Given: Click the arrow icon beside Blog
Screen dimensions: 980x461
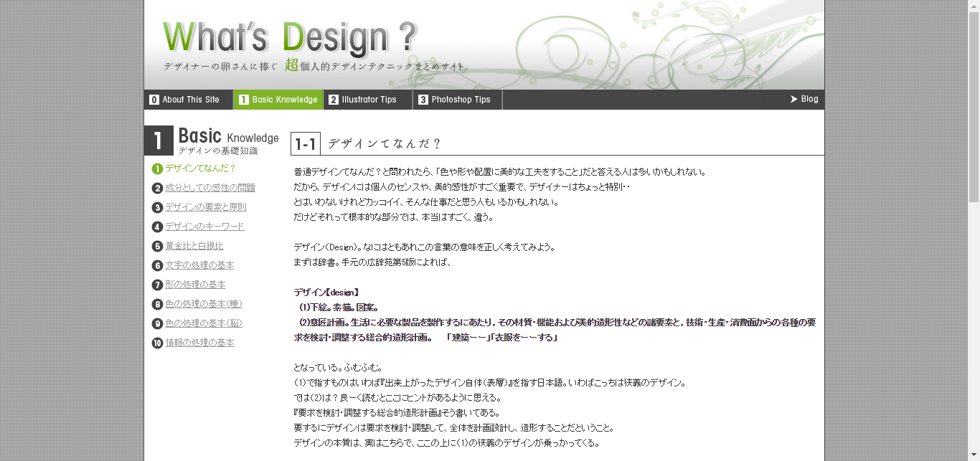Looking at the screenshot, I should pyautogui.click(x=794, y=99).
